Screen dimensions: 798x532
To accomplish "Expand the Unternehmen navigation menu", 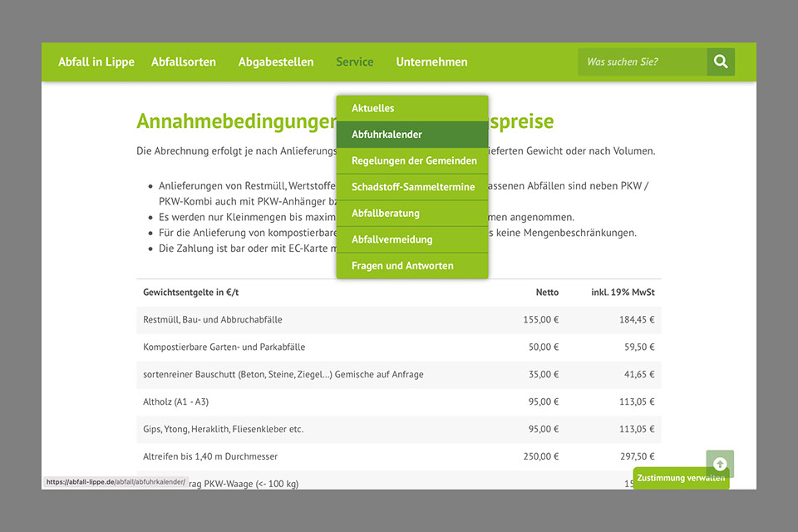I will tap(431, 62).
